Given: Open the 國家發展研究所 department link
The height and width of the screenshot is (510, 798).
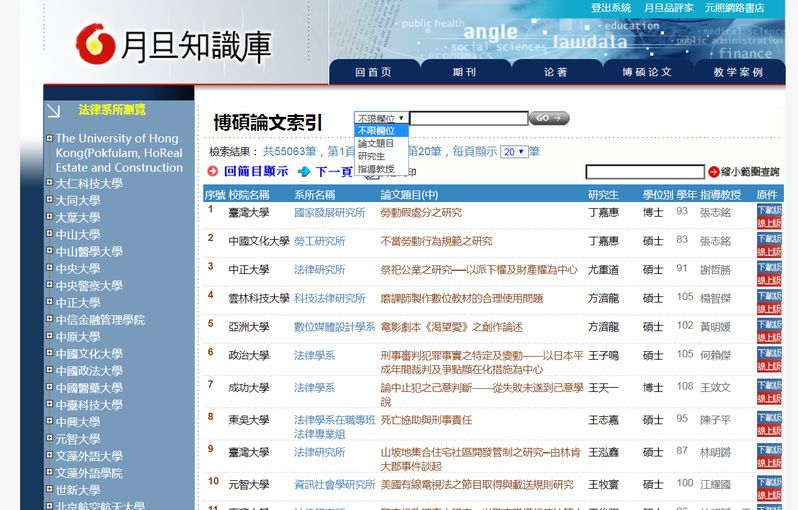Looking at the screenshot, I should (329, 213).
